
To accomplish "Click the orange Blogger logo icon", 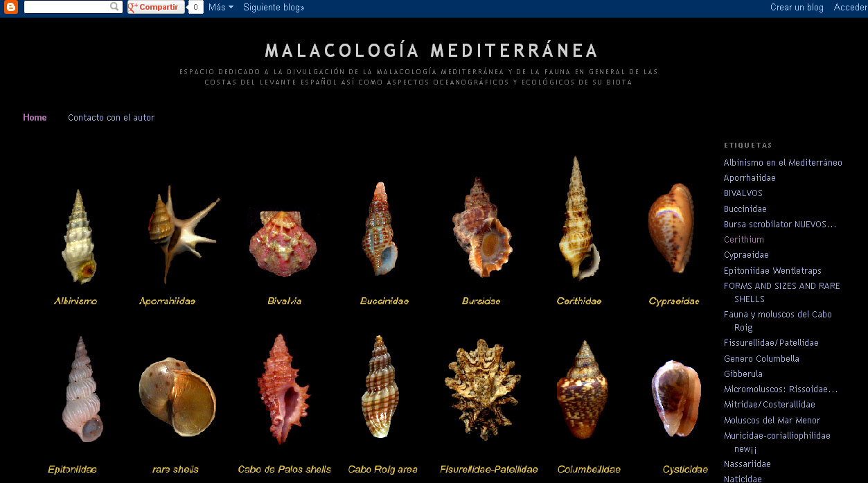I will (11, 7).
